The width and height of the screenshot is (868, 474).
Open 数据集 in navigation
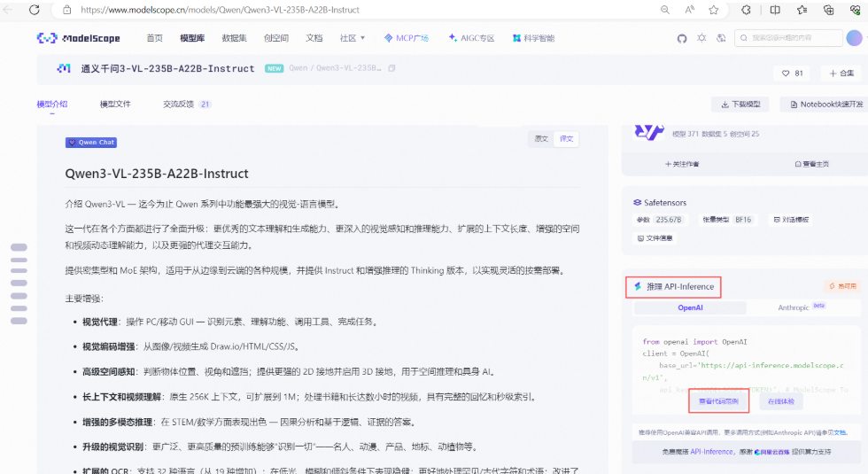tap(234, 38)
